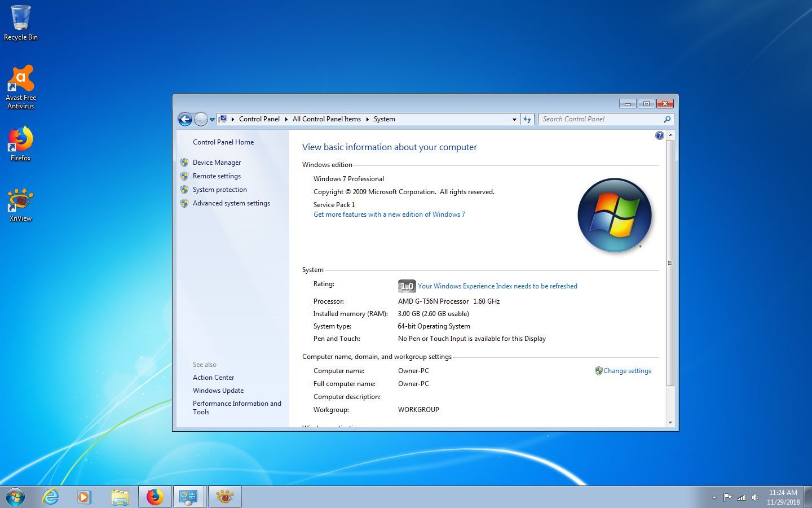Click the volume speaker tray icon

756,497
